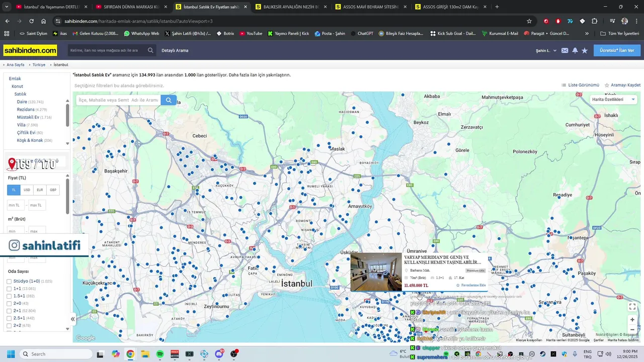Open Chrome extensions puzzle icon
The height and width of the screenshot is (362, 644).
click(595, 21)
